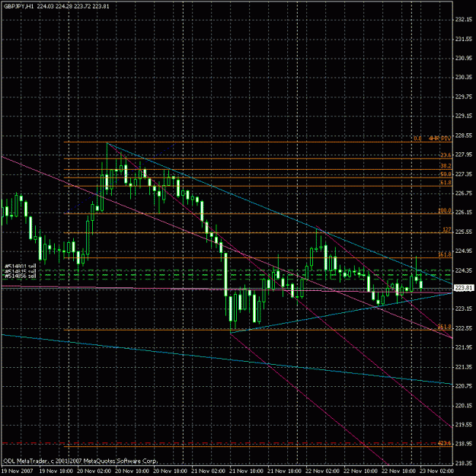Image resolution: width=476 pixels, height=476 pixels.
Task: Click the 20 Nov 18:00 time label
Action: click(x=171, y=471)
